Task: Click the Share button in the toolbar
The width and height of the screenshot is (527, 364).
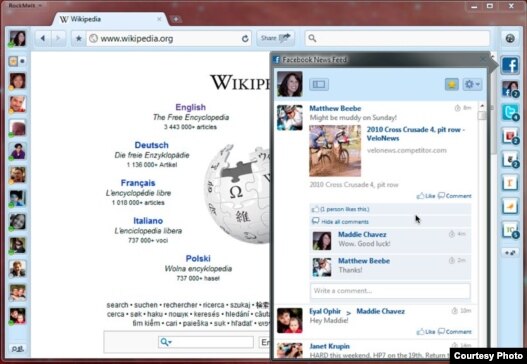Action: pyautogui.click(x=276, y=38)
